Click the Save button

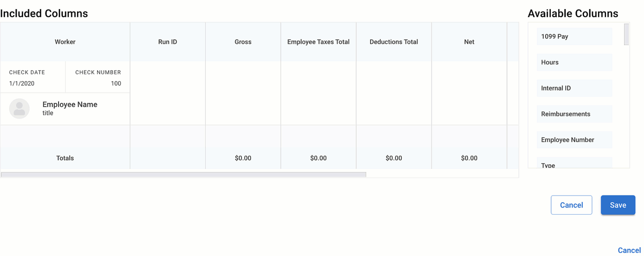pos(618,205)
